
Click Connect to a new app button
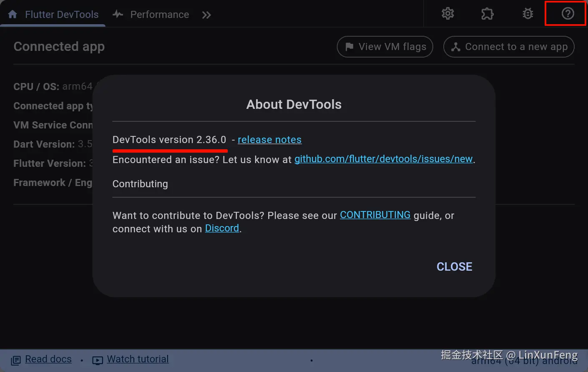[509, 47]
